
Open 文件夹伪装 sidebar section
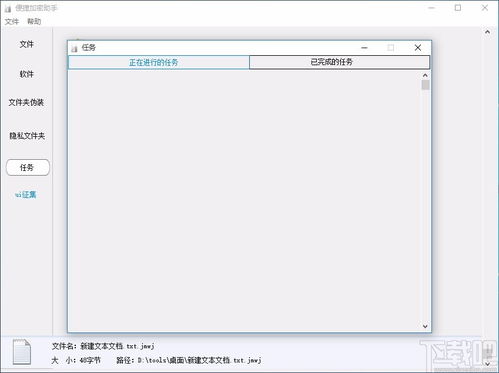26,103
